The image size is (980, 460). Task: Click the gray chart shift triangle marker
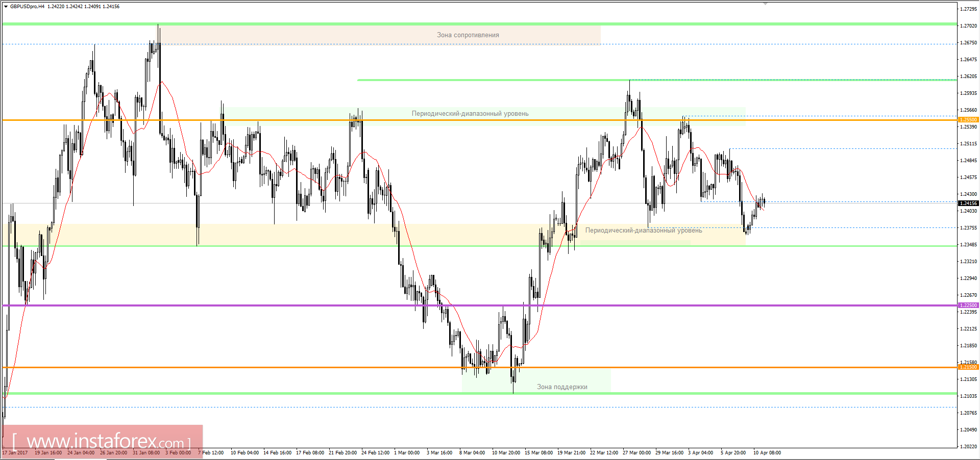click(765, 4)
